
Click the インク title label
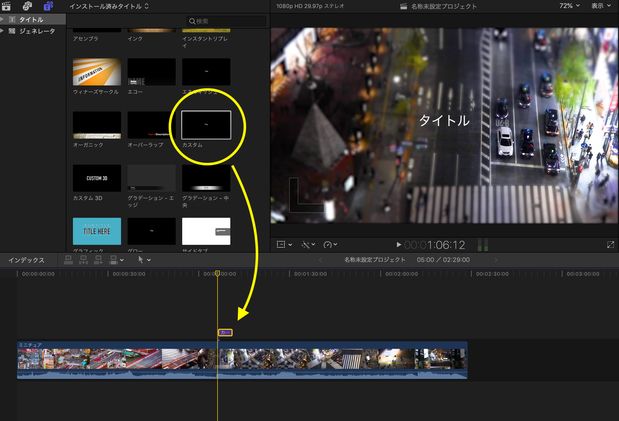(x=135, y=39)
